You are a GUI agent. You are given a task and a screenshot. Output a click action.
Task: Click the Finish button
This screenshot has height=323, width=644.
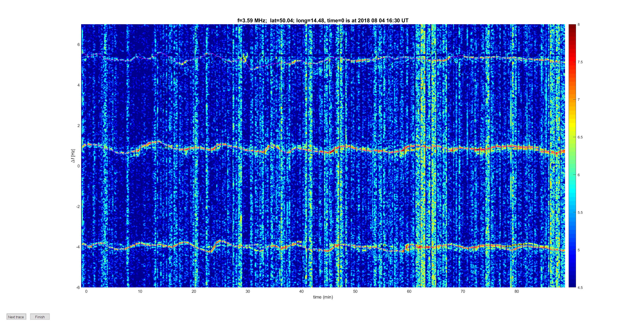[x=40, y=317]
